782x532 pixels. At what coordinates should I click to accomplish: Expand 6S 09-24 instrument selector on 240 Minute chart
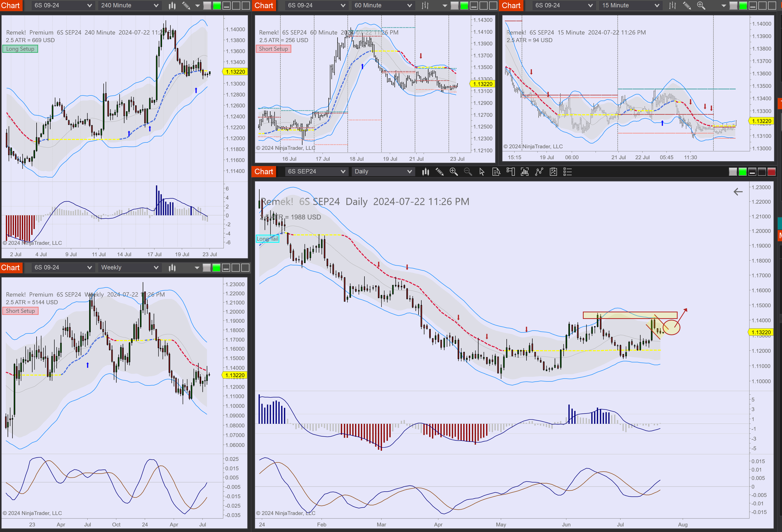(63, 5)
